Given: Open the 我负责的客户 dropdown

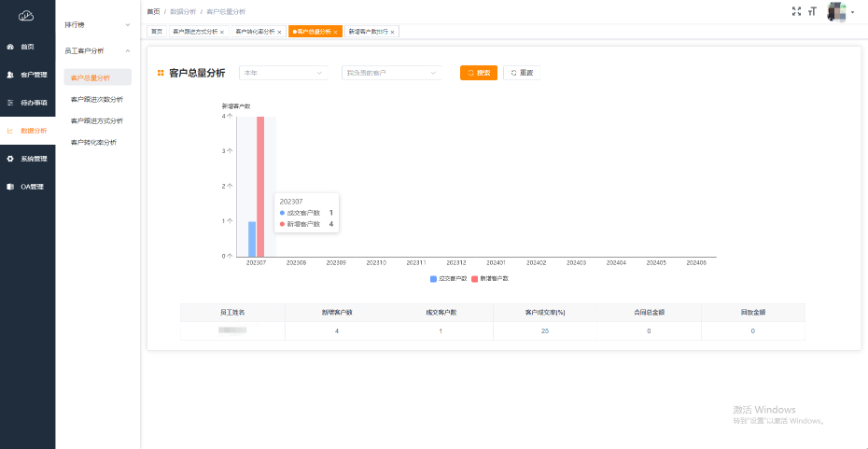Looking at the screenshot, I should [391, 73].
